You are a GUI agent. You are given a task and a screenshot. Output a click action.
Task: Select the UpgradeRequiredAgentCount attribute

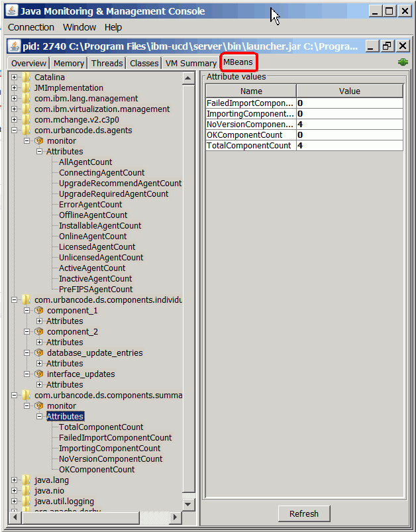pos(114,193)
